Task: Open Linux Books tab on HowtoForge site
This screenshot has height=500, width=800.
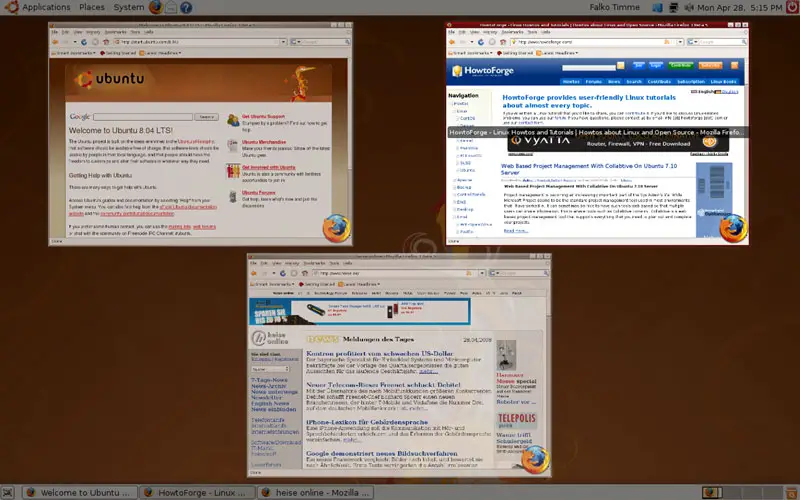Action: 723,81
